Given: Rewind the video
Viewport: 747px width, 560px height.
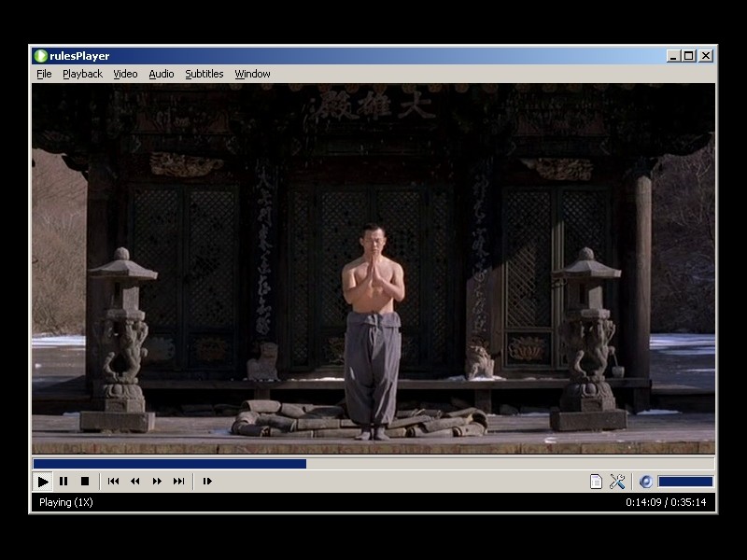Looking at the screenshot, I should [135, 482].
